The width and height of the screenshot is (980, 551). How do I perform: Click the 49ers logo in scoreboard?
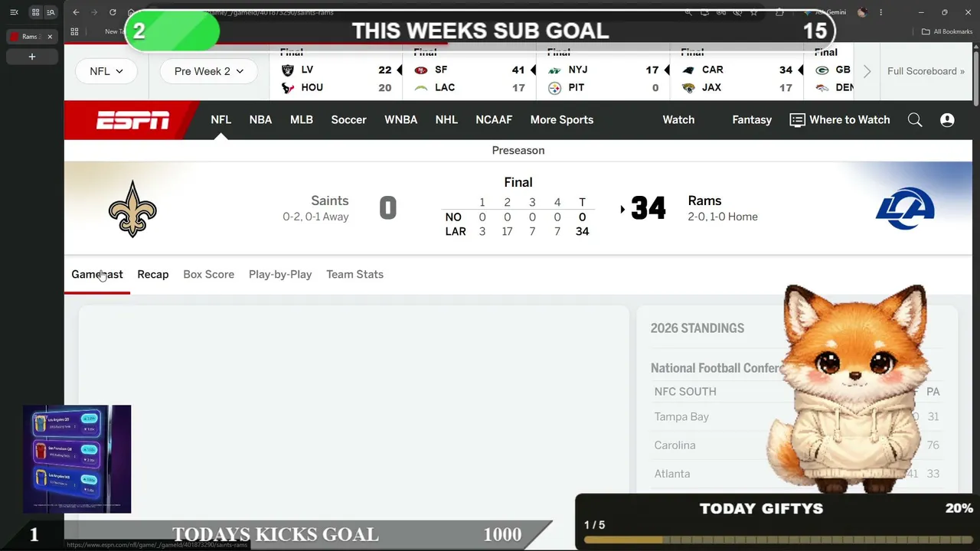[x=421, y=70]
